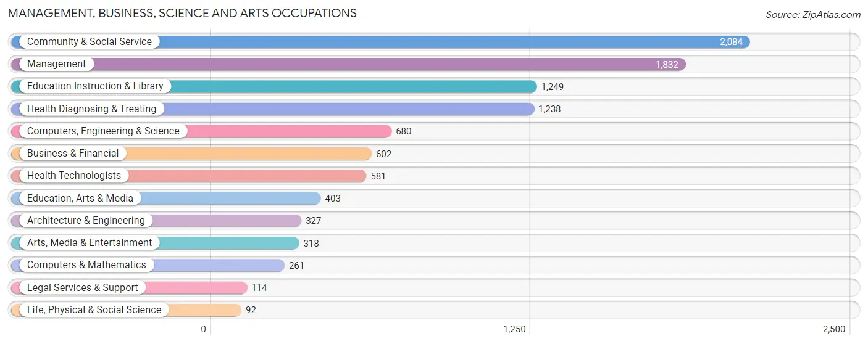Viewport: 868px width, 344px height.
Task: Select the Legal Services & Support label
Action: pyautogui.click(x=83, y=288)
